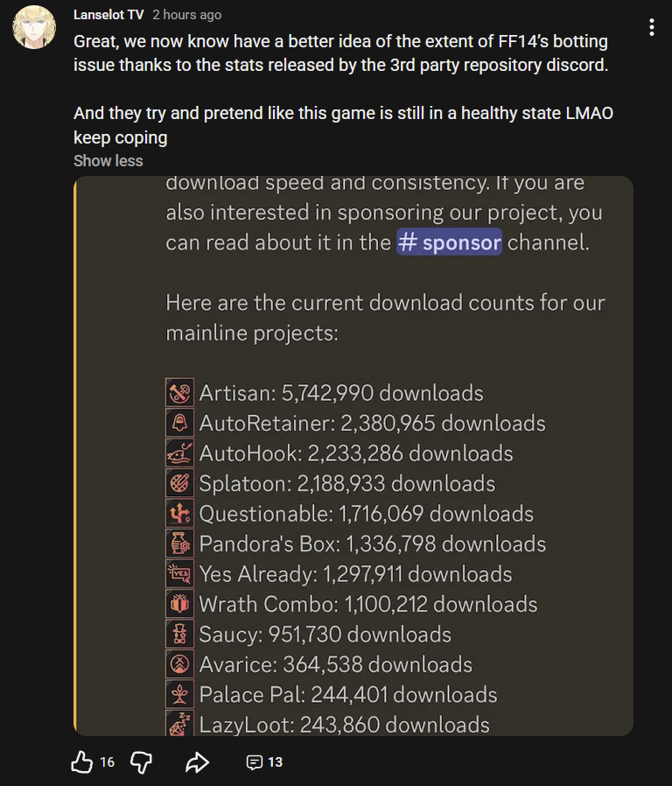Open the 13 comments on post

[x=264, y=762]
